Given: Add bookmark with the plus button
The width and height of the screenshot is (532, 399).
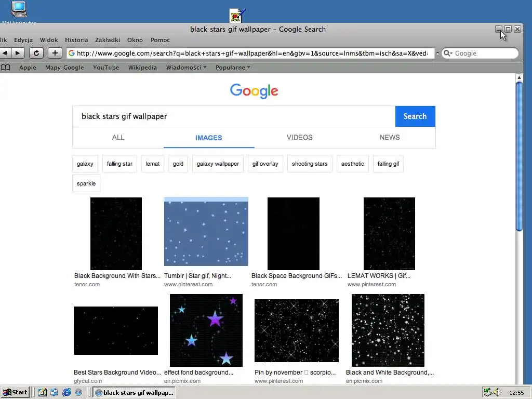Looking at the screenshot, I should (55, 53).
